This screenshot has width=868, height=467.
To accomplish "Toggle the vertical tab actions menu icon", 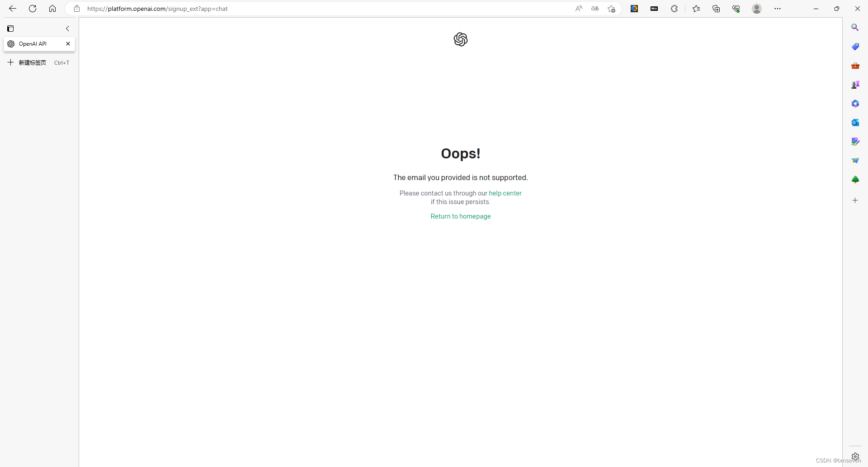I will [x=10, y=29].
